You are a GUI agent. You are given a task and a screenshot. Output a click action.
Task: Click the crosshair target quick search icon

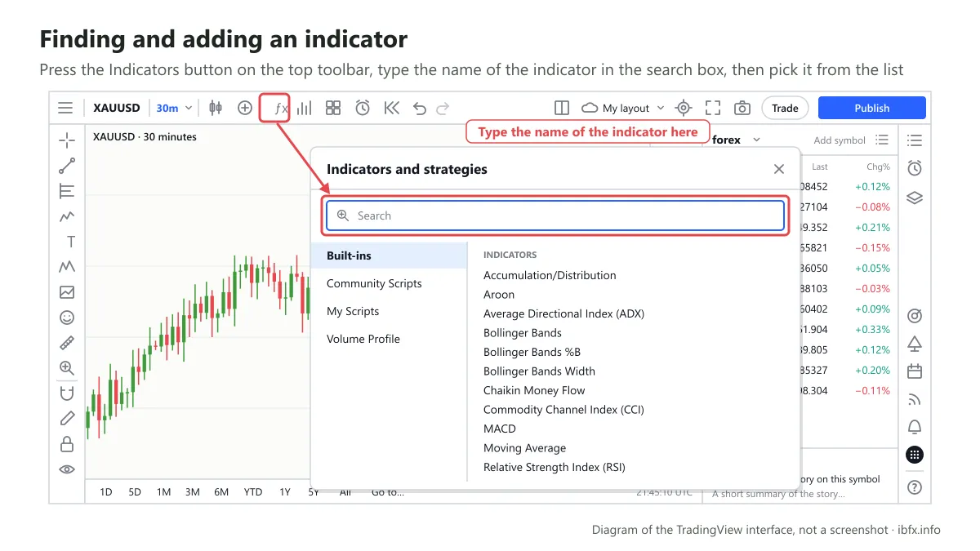coord(684,108)
